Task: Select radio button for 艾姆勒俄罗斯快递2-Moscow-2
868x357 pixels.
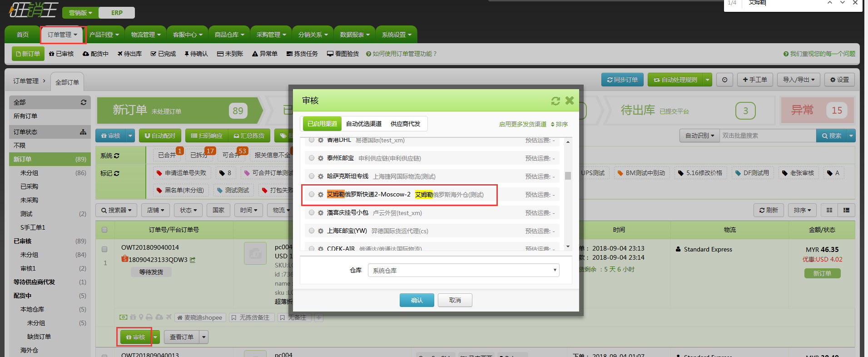Action: tap(312, 195)
